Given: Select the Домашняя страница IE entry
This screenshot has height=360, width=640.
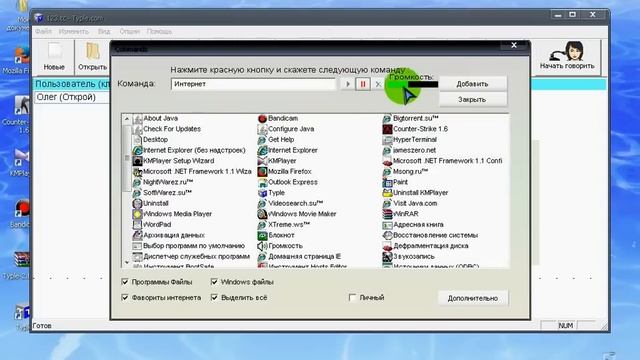Looking at the screenshot, I should tap(299, 256).
